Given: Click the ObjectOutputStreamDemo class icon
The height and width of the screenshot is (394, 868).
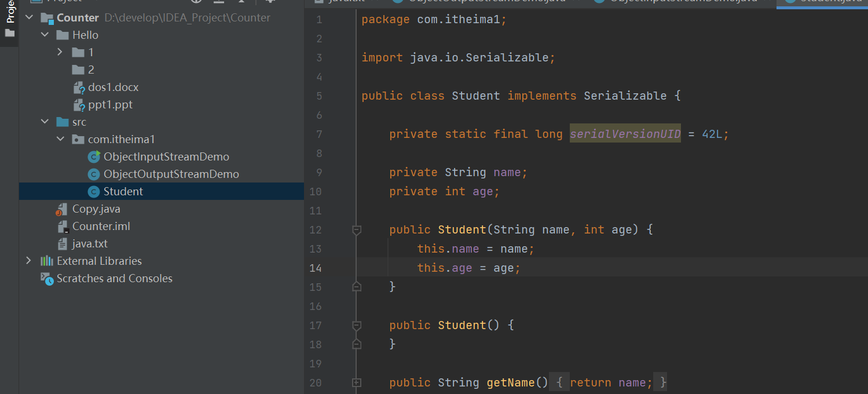Looking at the screenshot, I should 94,174.
